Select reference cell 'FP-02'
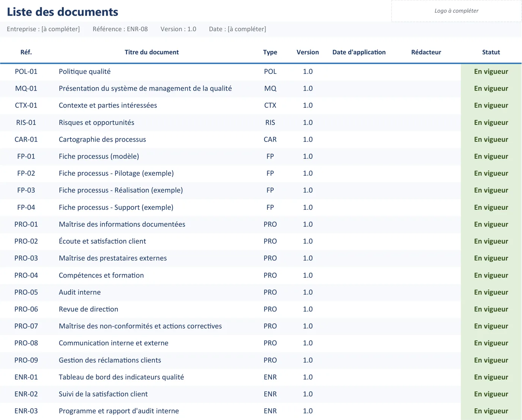The image size is (522, 420). coord(26,173)
